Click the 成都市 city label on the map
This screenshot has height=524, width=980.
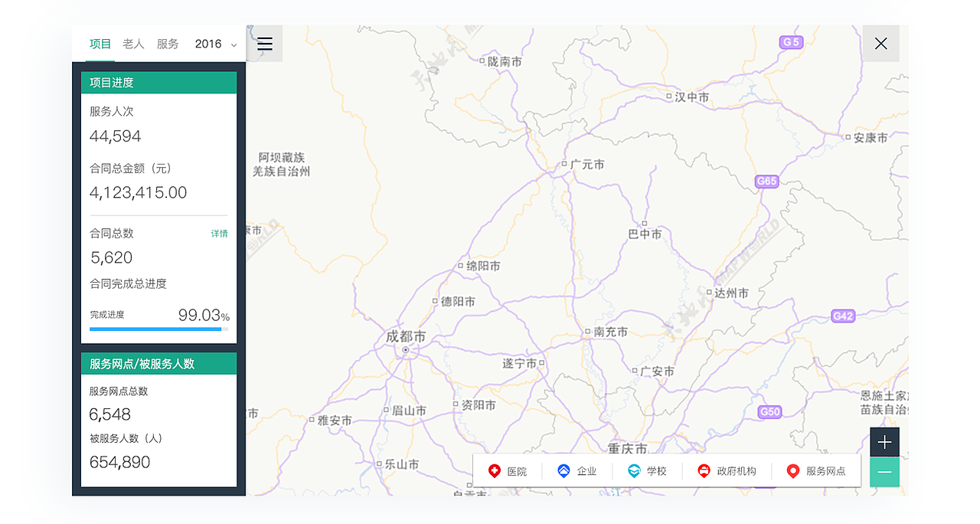click(x=405, y=336)
